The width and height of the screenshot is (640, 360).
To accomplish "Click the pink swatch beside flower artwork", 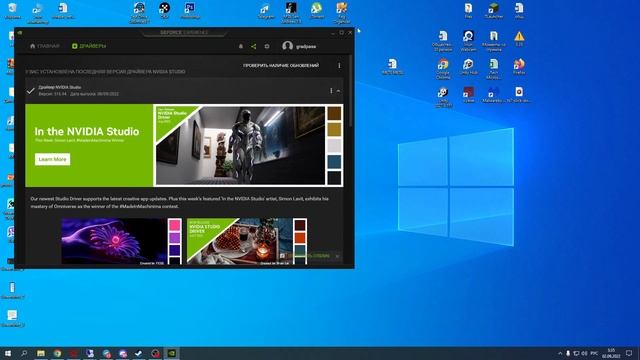I will 175,225.
